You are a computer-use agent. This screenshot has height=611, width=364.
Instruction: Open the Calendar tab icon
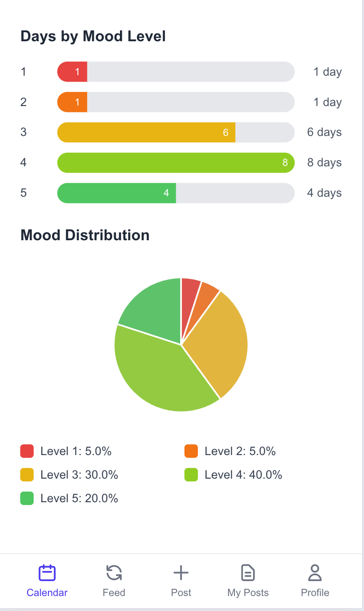47,572
